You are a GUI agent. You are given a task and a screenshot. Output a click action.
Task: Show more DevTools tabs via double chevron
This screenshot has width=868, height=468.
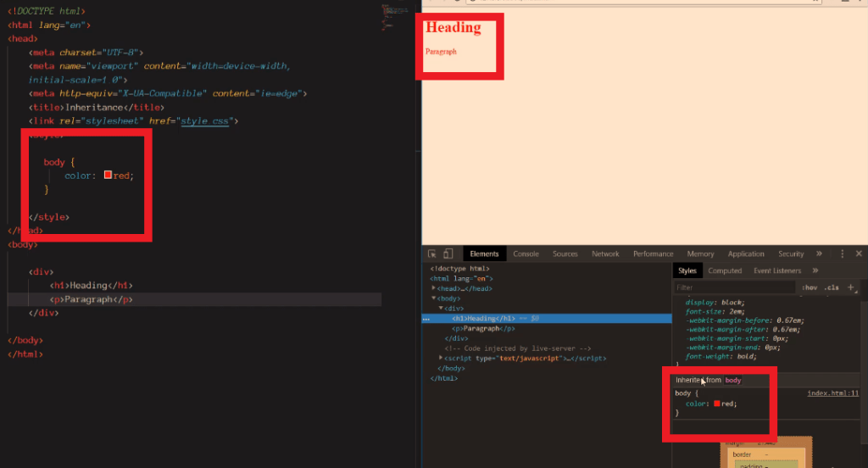[x=819, y=253]
